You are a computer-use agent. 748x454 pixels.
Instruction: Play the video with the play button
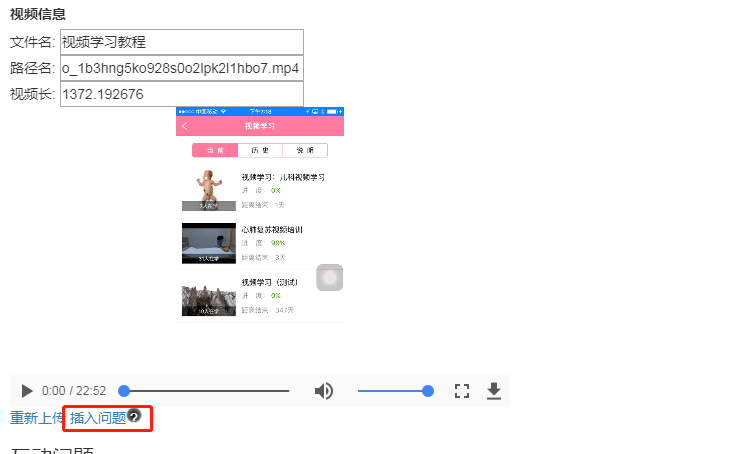(27, 391)
